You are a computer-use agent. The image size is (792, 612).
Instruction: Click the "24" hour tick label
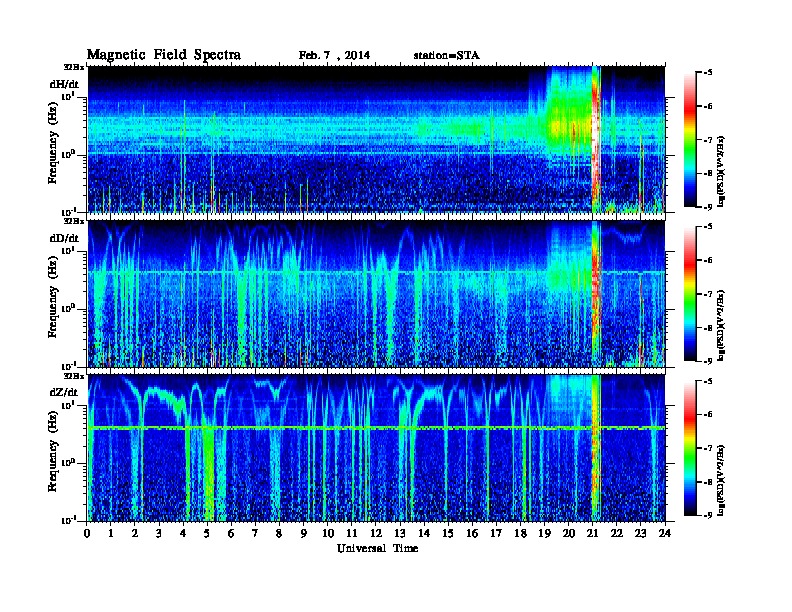pos(665,534)
